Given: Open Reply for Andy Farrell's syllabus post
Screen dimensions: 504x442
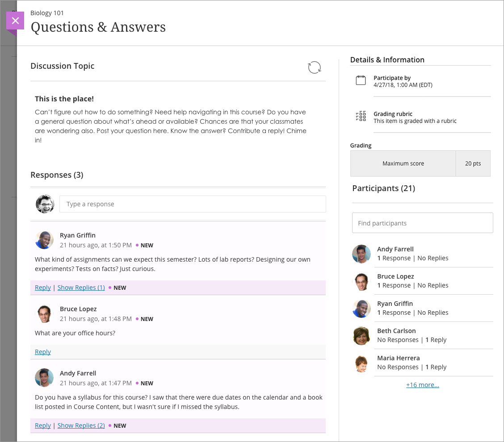Looking at the screenshot, I should click(x=42, y=425).
